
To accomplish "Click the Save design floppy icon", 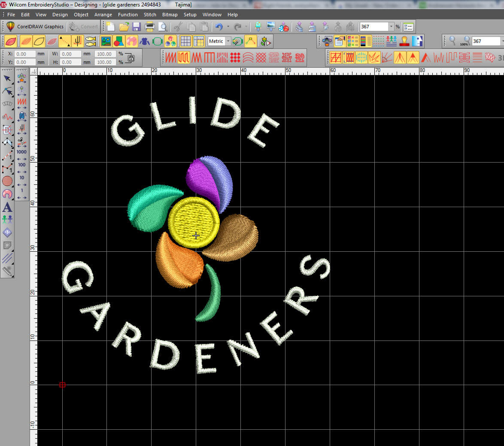I will click(137, 27).
